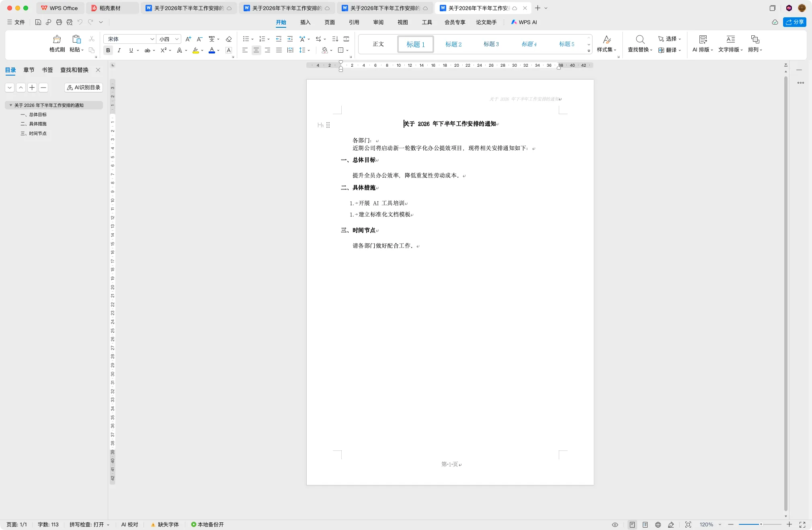Click the blue font color button
This screenshot has width=812, height=530.
click(212, 50)
